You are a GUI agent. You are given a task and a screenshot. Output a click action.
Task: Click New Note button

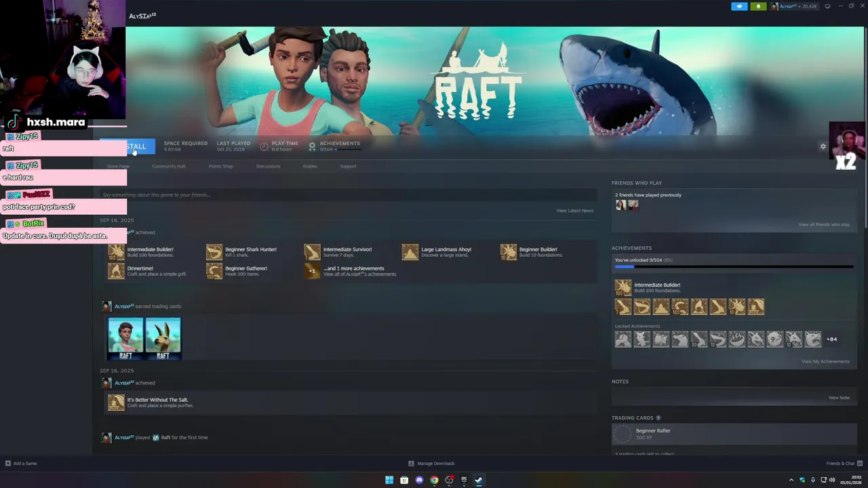pos(839,398)
